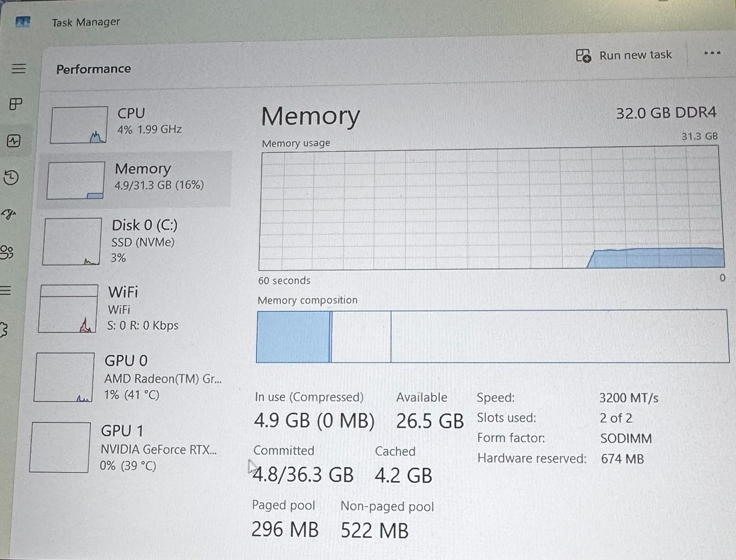Open the Users page icon
This screenshot has height=560, width=736.
pos(6,252)
